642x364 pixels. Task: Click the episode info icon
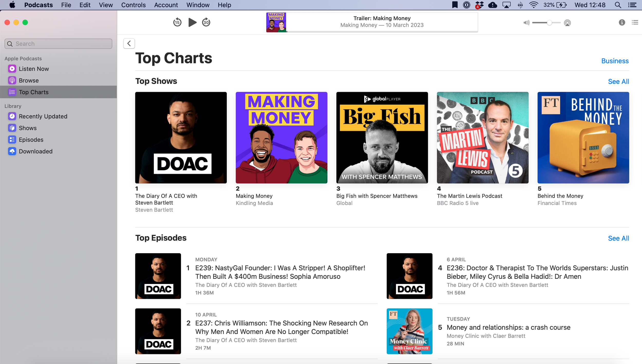[x=622, y=23]
